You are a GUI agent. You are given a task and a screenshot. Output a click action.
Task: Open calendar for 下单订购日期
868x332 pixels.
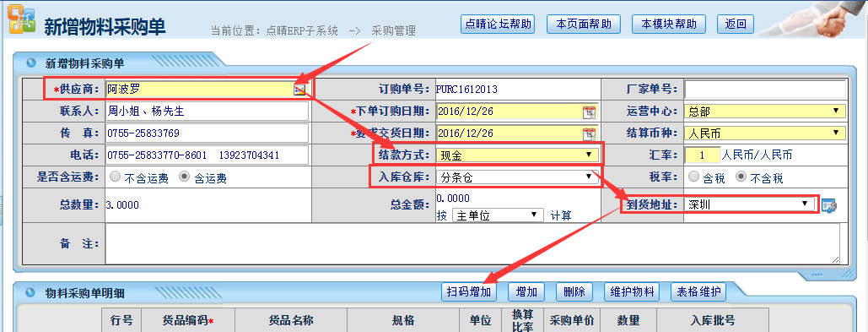coord(589,112)
